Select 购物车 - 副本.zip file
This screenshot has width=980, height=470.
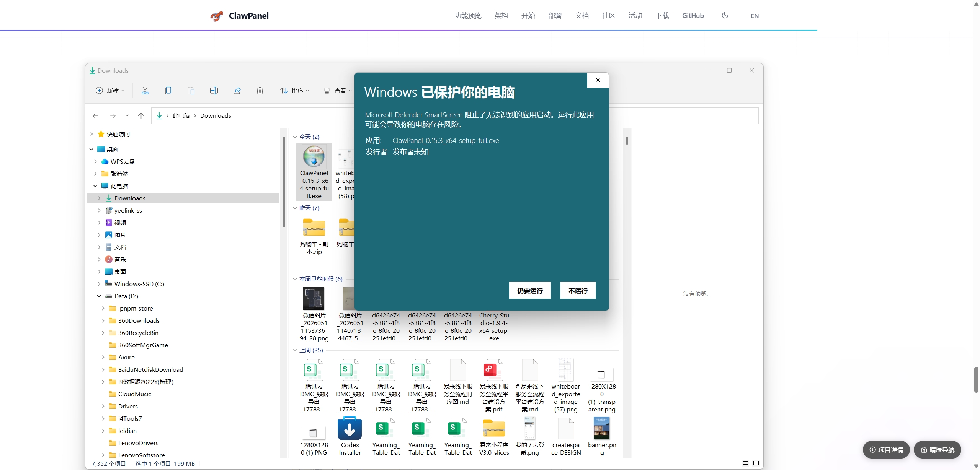click(314, 236)
